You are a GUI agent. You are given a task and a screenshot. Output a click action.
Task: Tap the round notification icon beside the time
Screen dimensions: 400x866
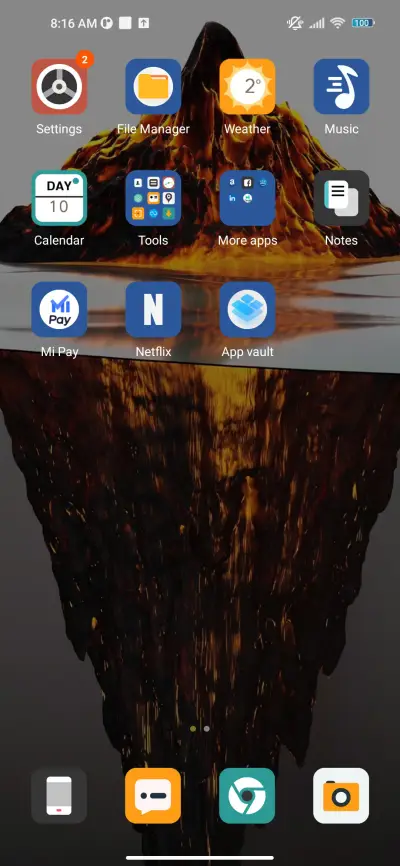click(x=107, y=23)
